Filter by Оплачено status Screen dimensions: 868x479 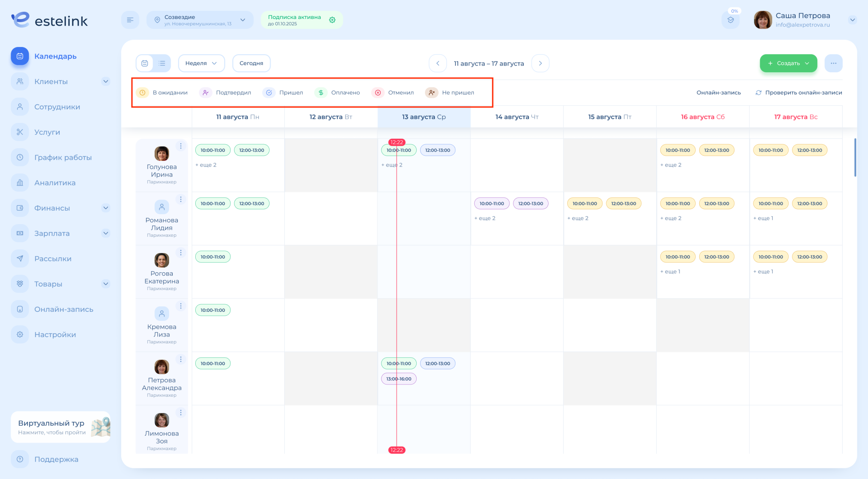337,92
